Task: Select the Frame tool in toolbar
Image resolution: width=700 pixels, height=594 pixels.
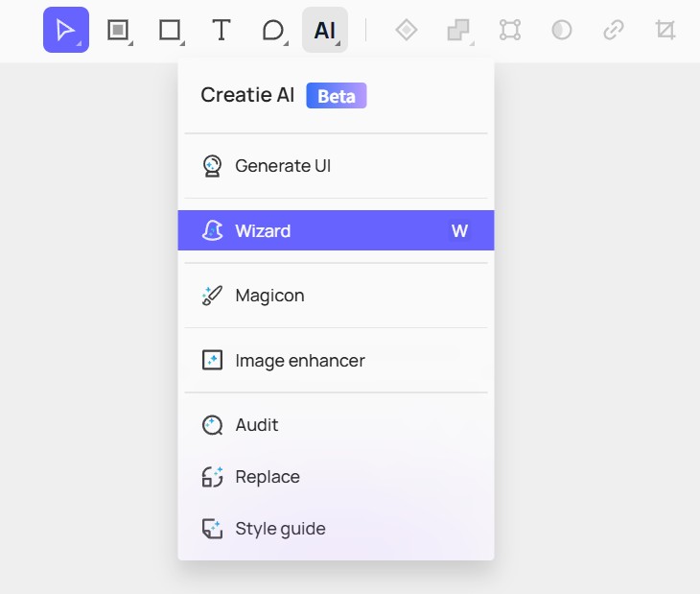Action: (x=118, y=30)
